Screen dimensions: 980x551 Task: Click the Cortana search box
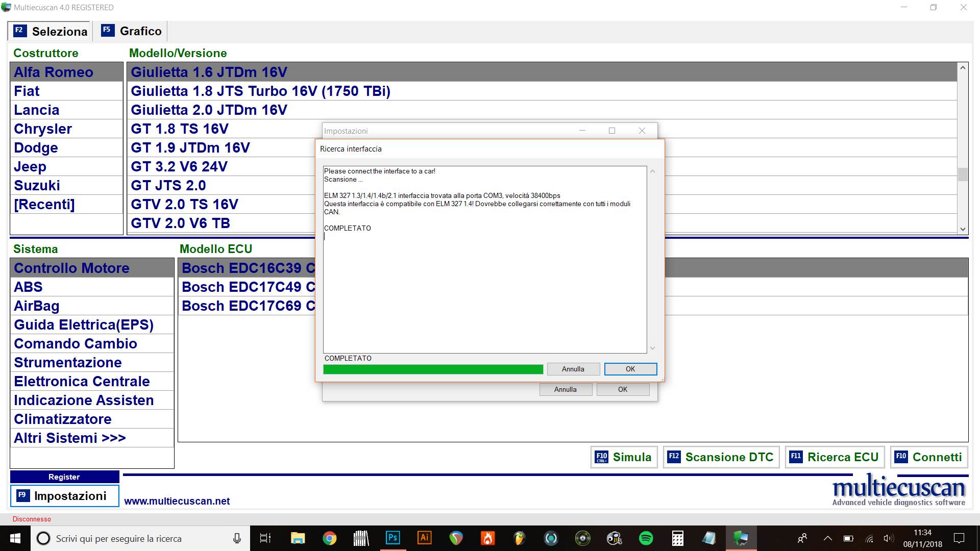(x=140, y=538)
